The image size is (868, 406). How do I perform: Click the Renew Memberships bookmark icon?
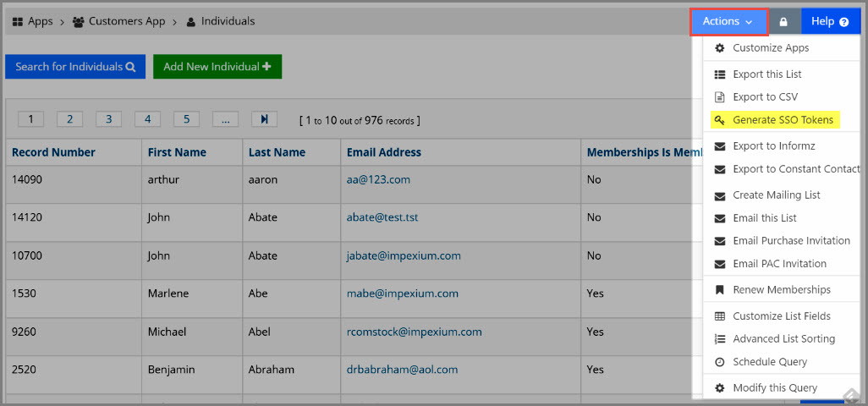coord(720,290)
